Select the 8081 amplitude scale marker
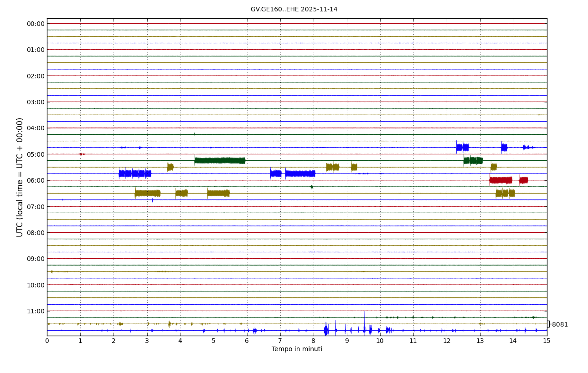Image resolution: width=588 pixels, height=373 pixels. (559, 325)
